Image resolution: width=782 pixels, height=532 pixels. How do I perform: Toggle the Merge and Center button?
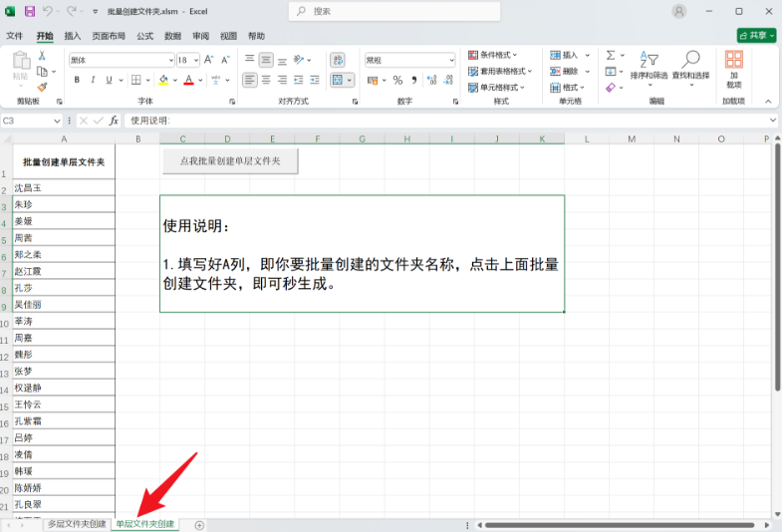click(x=338, y=80)
